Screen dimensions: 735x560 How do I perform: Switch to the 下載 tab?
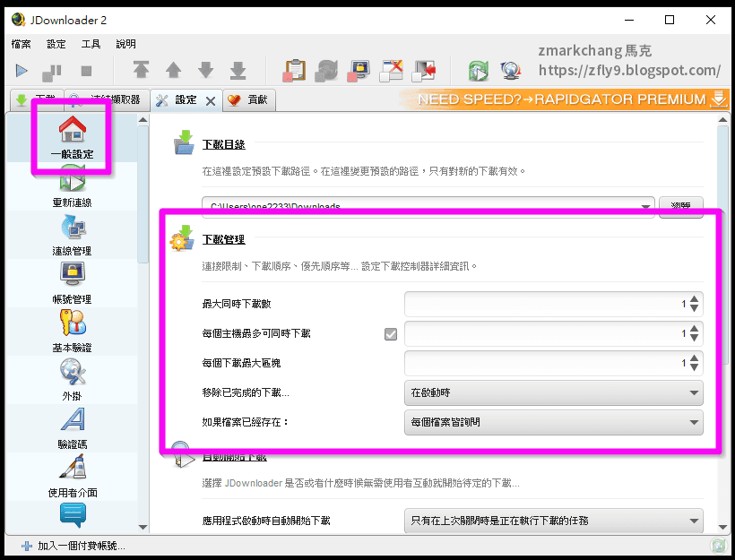37,99
